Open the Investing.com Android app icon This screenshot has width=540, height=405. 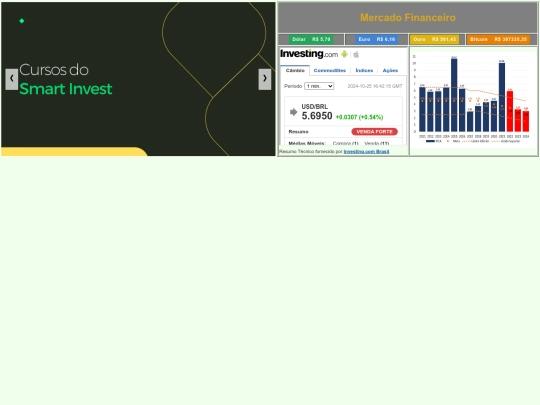344,54
